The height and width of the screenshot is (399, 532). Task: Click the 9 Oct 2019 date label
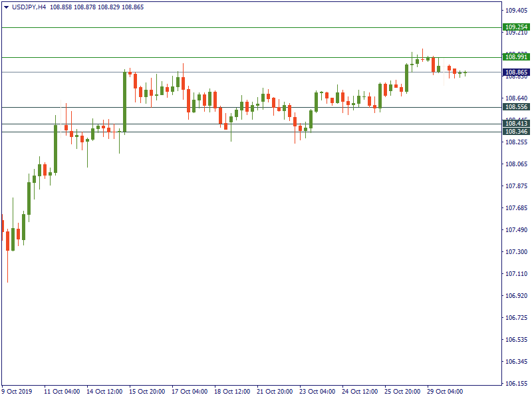[x=18, y=392]
